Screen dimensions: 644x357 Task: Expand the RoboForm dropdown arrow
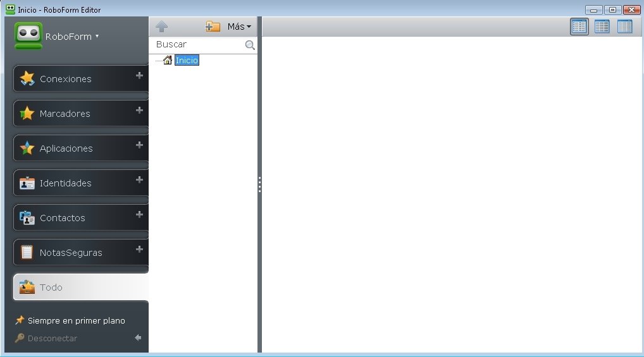[97, 36]
